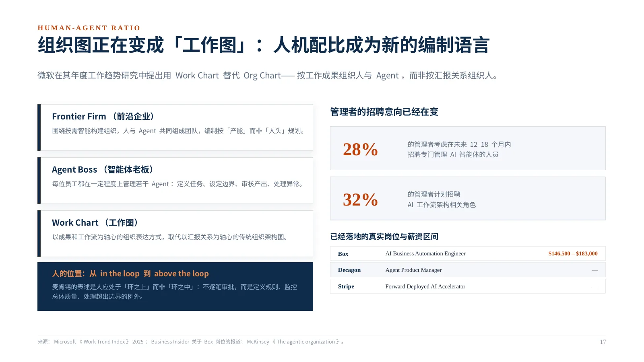Click the description starting 每位员工都在一定程度上
Viewport: 644px width, 362px height.
pos(178,184)
